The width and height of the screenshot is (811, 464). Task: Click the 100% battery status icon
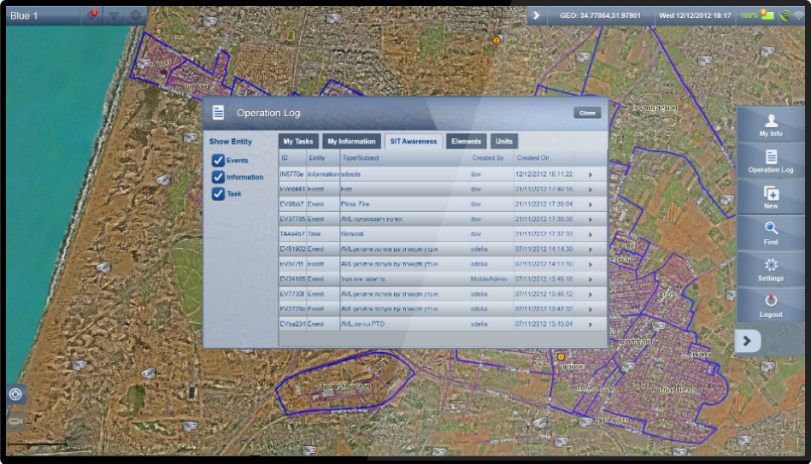click(757, 15)
